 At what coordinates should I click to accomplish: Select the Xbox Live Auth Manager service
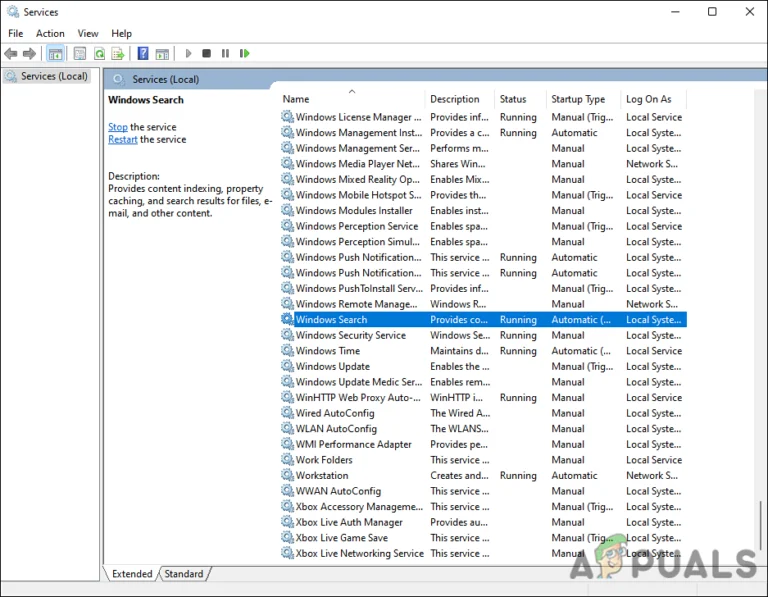tap(483, 522)
